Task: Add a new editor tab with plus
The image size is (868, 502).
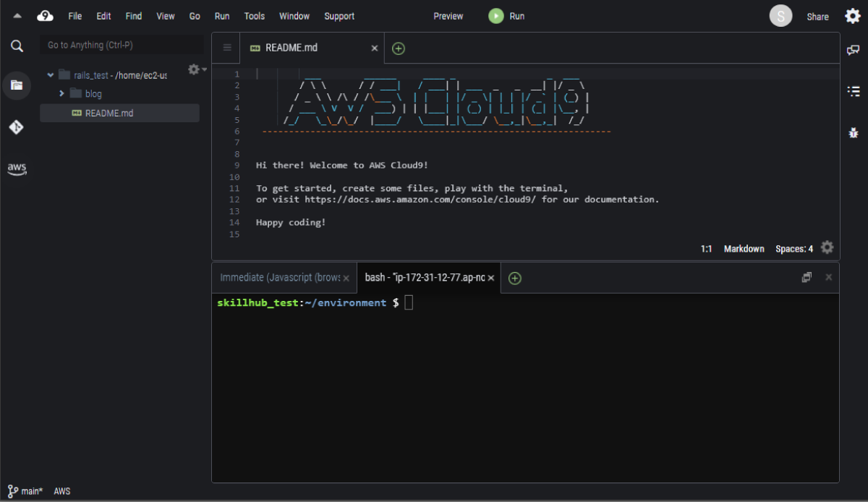Action: pyautogui.click(x=398, y=48)
